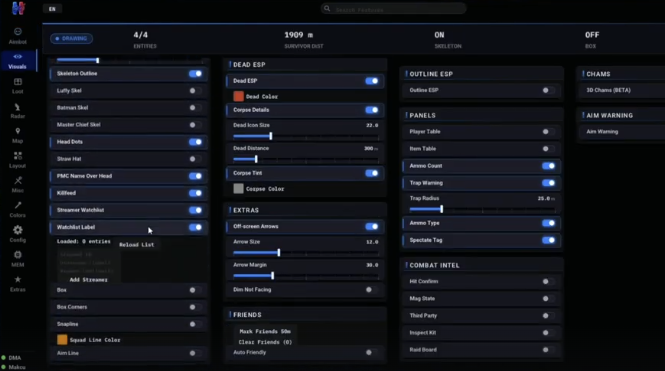Adjust the Arrow Size slider

tap(306, 253)
